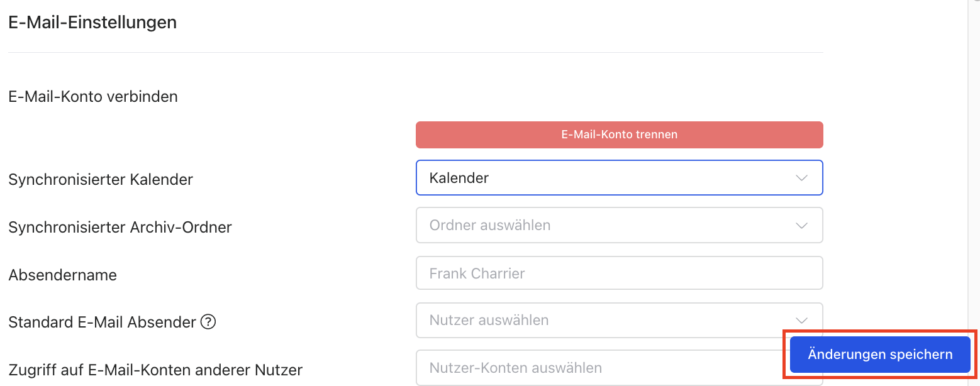The width and height of the screenshot is (980, 386).
Task: Click the chevron arrow in the Kalender dropdown
Action: point(801,178)
